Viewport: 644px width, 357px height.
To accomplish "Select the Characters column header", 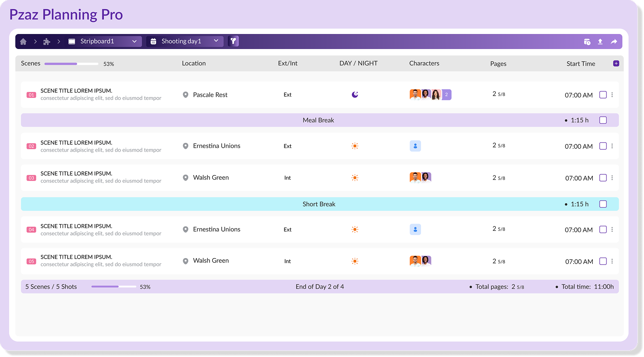I will pyautogui.click(x=424, y=63).
